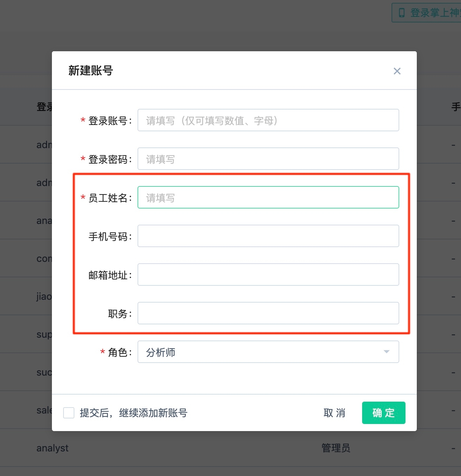Viewport: 461px width, 476px height.
Task: Close the 新建账号 dialog with X icon
Action: pyautogui.click(x=397, y=71)
